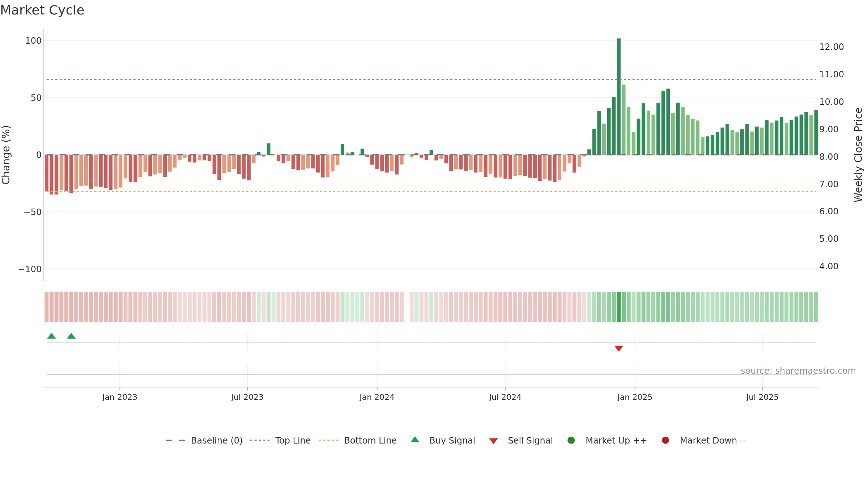
Task: Click the orange dotted Bottom Line legend swatch
Action: coord(328,440)
